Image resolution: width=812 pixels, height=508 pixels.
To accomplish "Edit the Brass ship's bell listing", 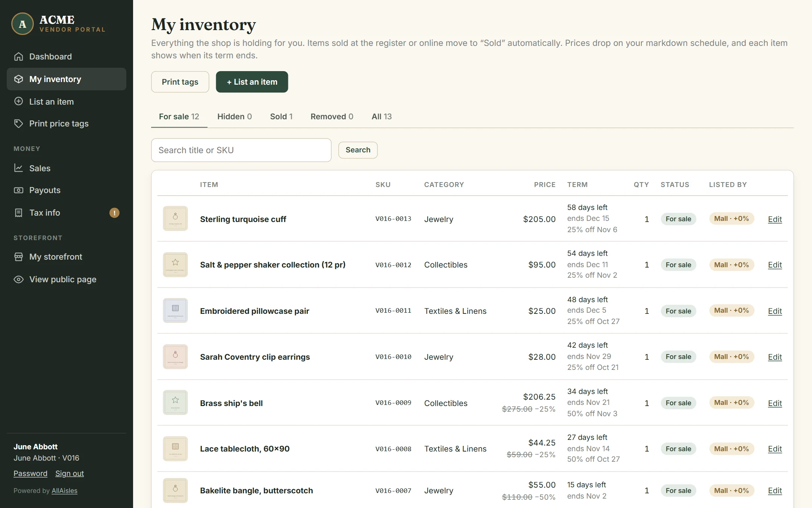I will 775,403.
